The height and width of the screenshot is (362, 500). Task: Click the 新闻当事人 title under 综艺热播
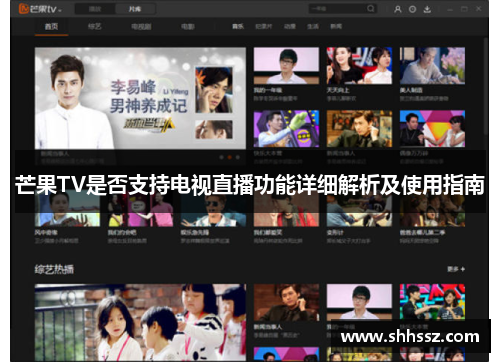tap(268, 327)
